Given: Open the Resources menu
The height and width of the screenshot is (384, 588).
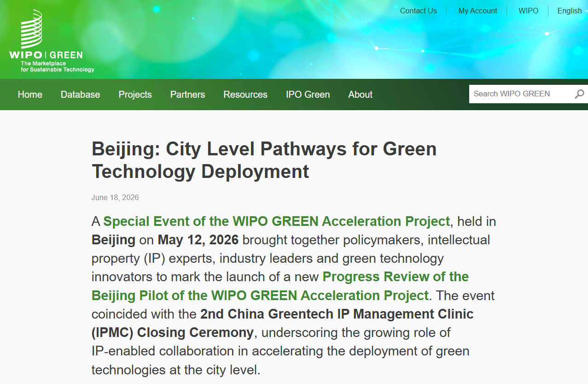Looking at the screenshot, I should [245, 95].
